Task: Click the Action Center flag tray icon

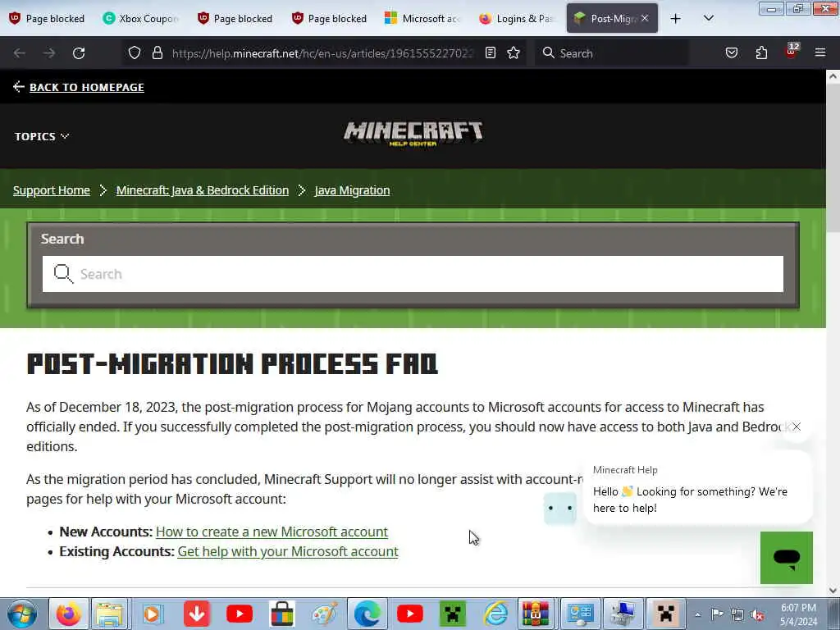Action: pyautogui.click(x=717, y=614)
